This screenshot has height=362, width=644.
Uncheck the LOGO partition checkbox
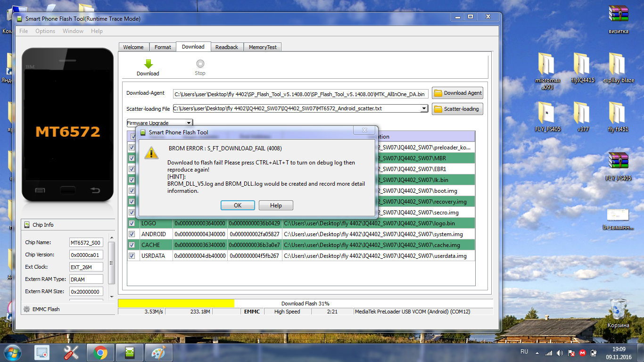click(132, 223)
